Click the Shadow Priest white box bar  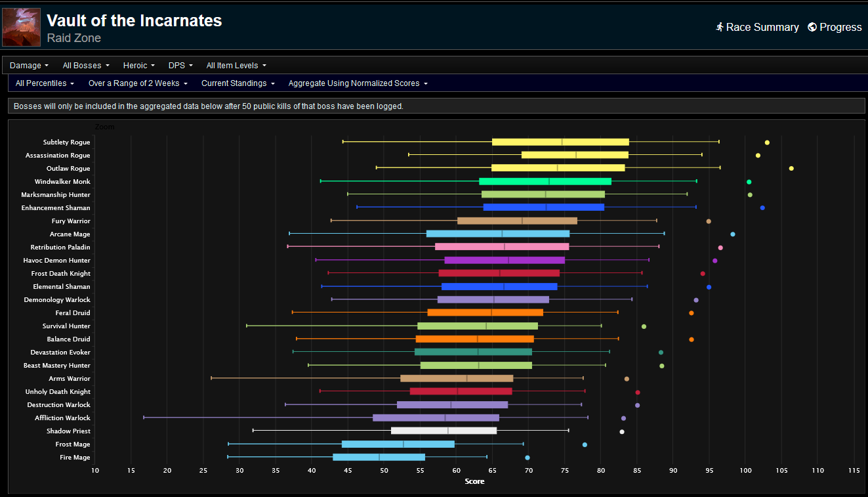click(444, 431)
